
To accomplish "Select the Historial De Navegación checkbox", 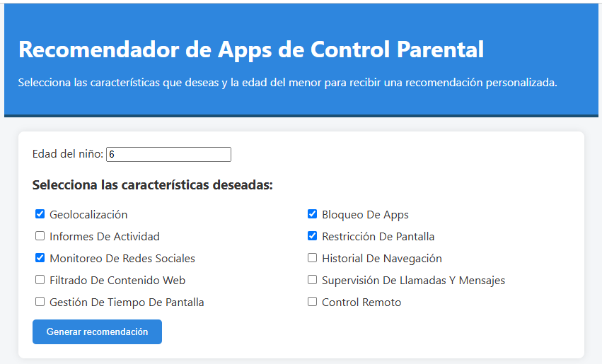I will [312, 258].
